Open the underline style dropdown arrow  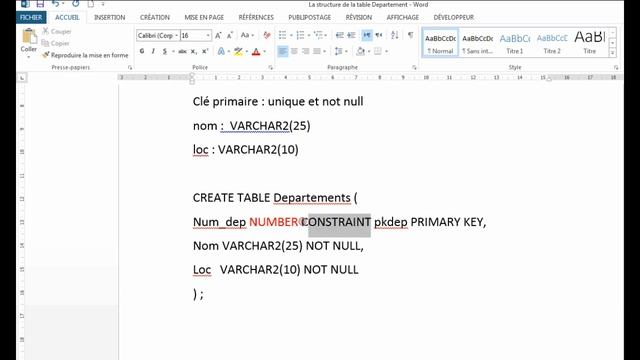[x=173, y=51]
